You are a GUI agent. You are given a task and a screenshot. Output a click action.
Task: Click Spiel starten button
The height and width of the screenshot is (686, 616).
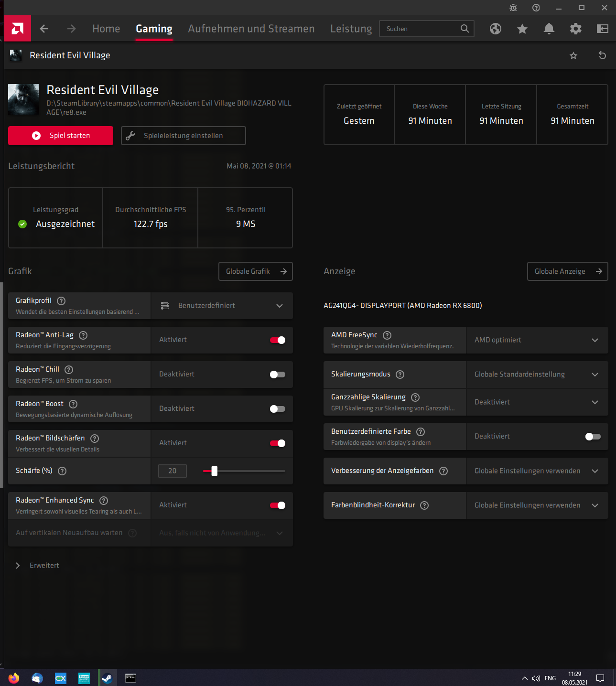tap(61, 136)
